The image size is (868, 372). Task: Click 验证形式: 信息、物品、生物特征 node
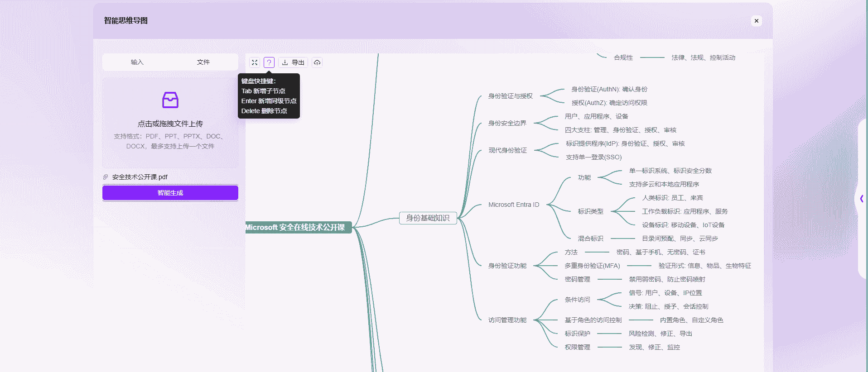coord(704,266)
